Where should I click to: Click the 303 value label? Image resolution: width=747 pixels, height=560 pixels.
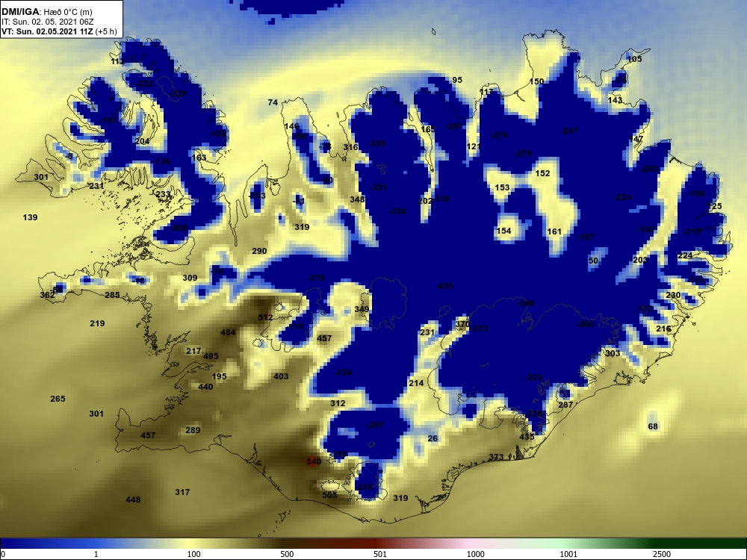(613, 353)
